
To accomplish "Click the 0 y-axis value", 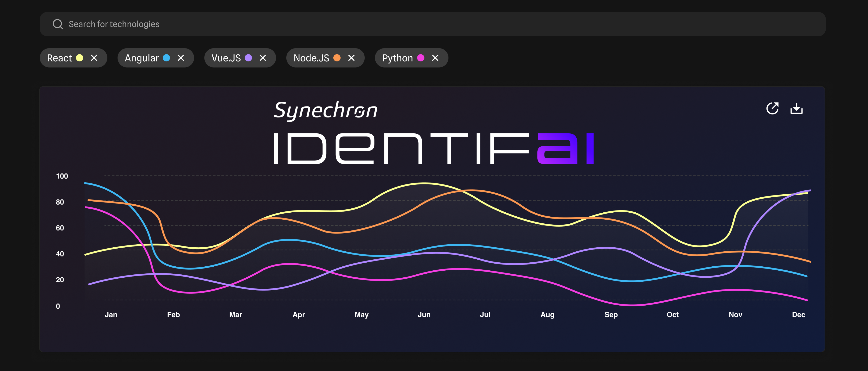I will click(x=58, y=306).
